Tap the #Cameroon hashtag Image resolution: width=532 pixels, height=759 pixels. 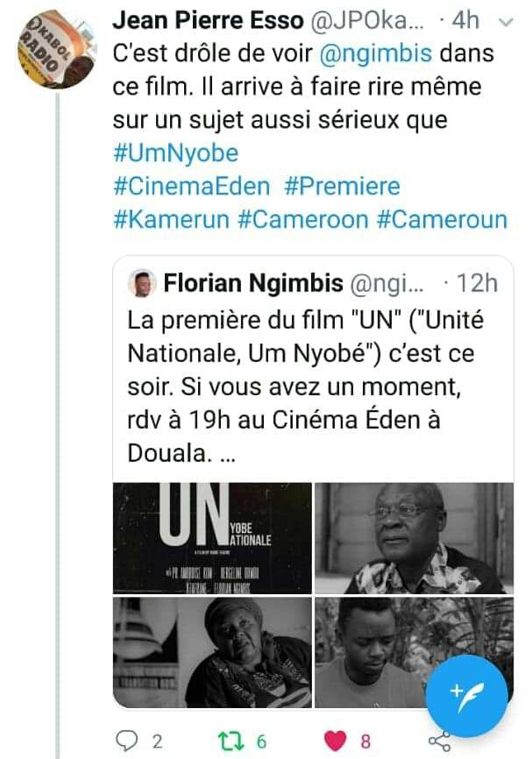pos(303,220)
